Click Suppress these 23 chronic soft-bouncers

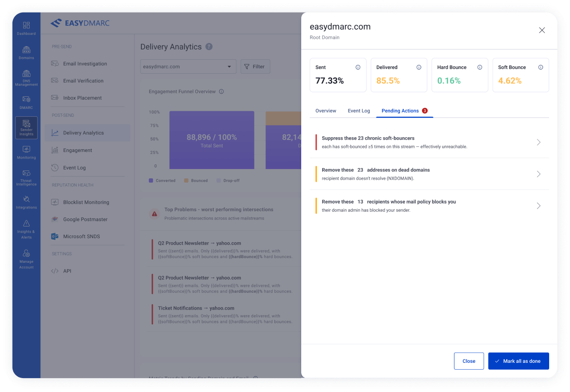[x=368, y=138]
